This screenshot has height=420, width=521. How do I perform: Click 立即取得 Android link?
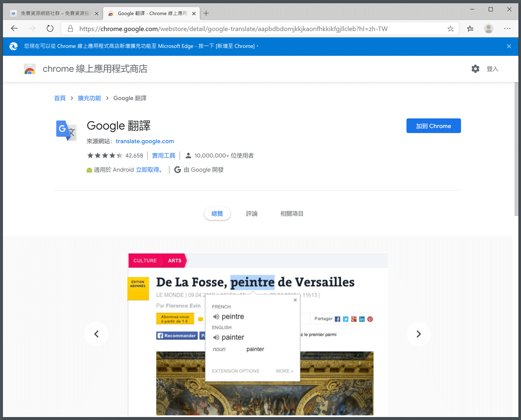coord(149,170)
